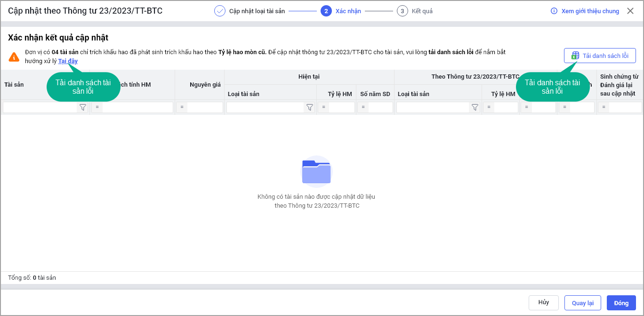The width and height of the screenshot is (644, 316).
Task: Click the empty folder illustration
Action: pyautogui.click(x=316, y=171)
